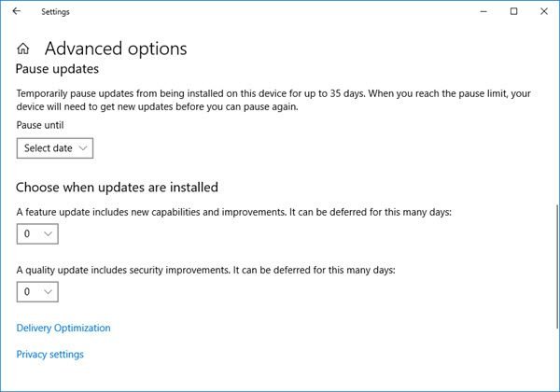The height and width of the screenshot is (392, 560).
Task: Click the Choose when updates are installed heading
Action: coord(117,188)
